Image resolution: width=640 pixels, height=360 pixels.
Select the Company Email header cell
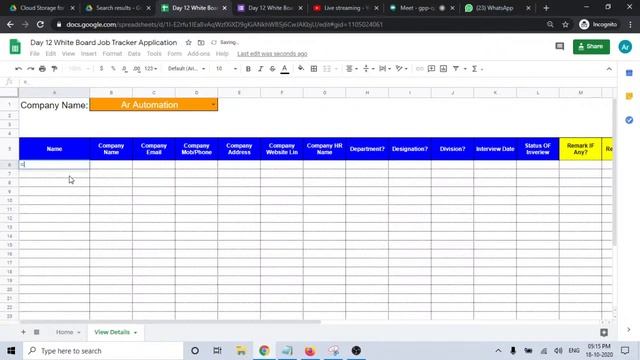coord(154,149)
